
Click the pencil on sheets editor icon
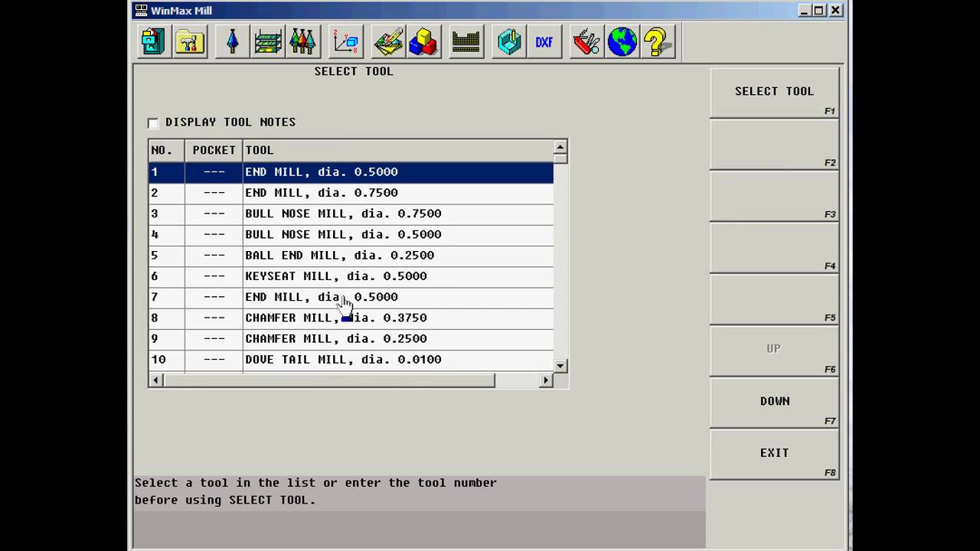388,41
